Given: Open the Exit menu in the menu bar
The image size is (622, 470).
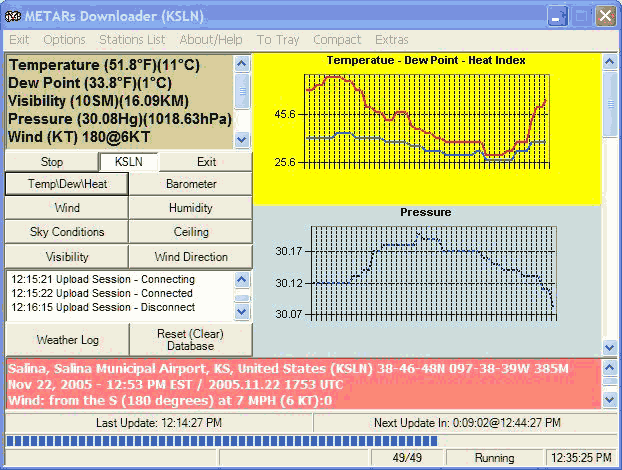Looking at the screenshot, I should tap(19, 40).
